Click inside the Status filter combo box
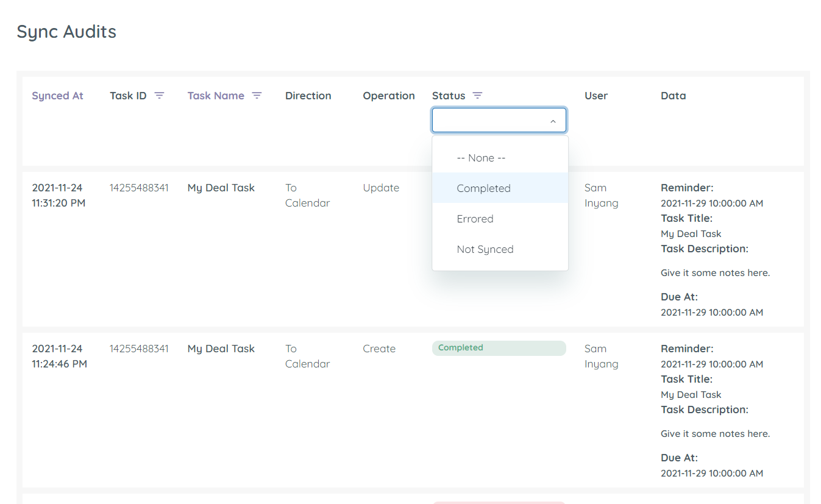This screenshot has height=504, width=821. coord(488,120)
